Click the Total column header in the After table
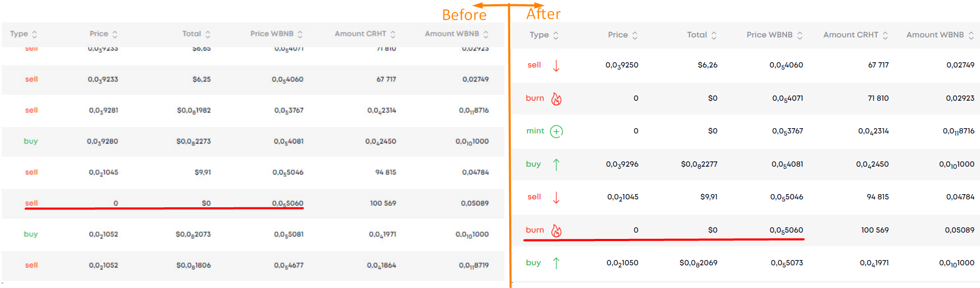The height and width of the screenshot is (288, 980). (x=696, y=35)
